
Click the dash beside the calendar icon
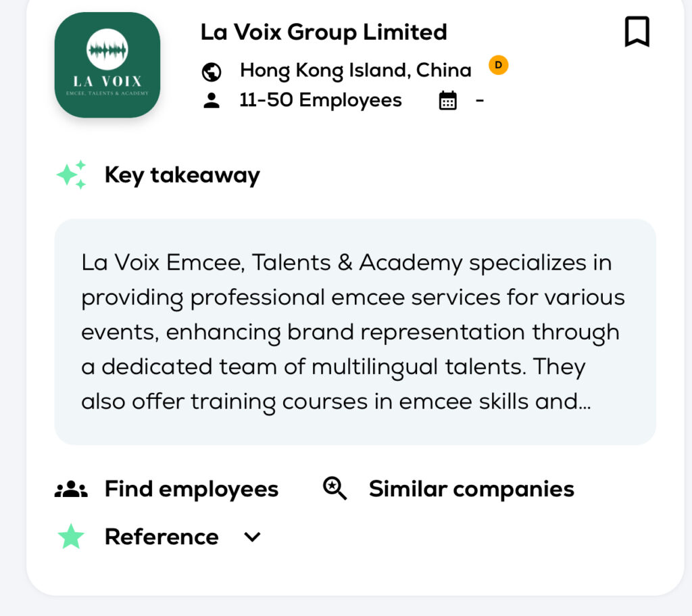(480, 101)
